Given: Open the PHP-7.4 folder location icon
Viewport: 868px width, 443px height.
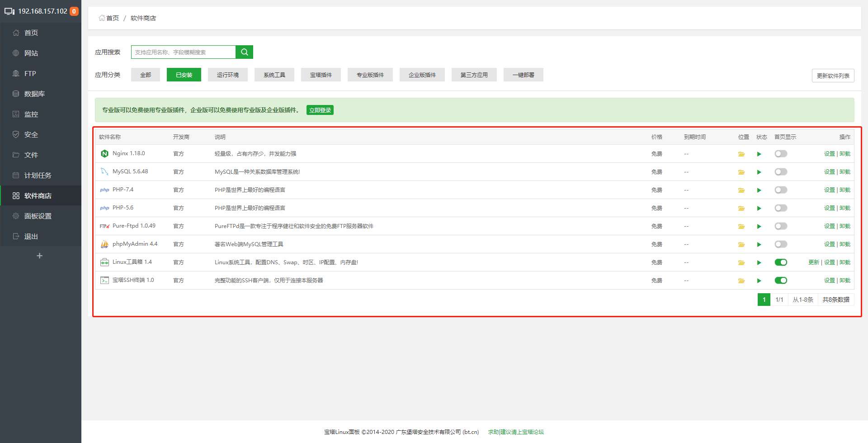Looking at the screenshot, I should 741,190.
